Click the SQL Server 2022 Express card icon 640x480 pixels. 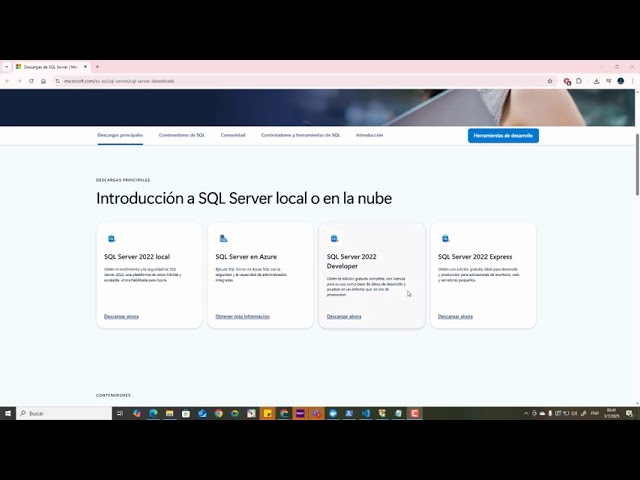coord(446,238)
